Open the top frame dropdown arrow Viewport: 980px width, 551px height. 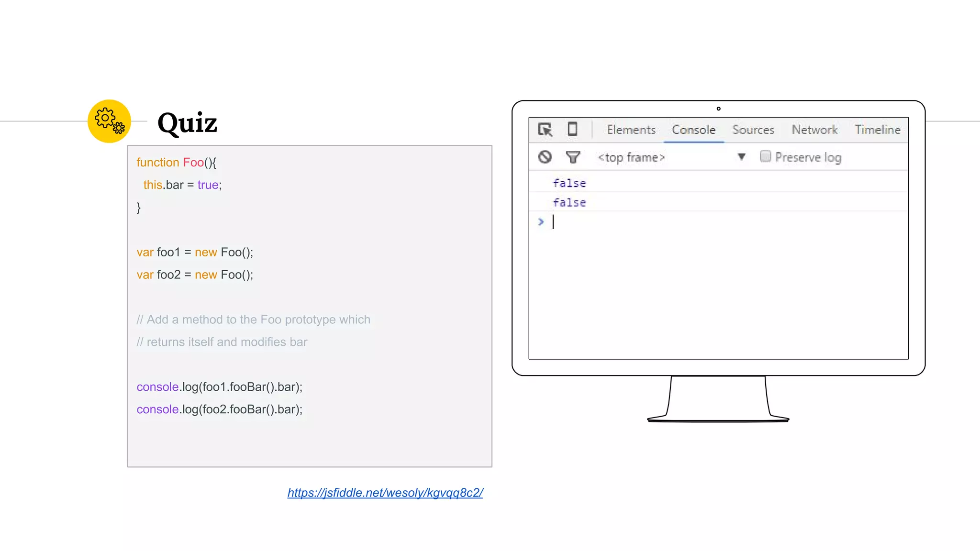tap(741, 157)
